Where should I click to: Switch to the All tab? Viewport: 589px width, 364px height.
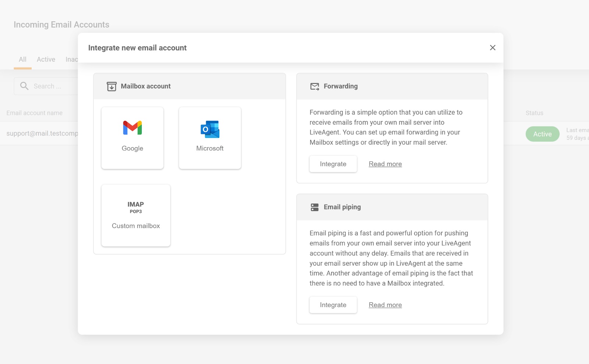22,60
